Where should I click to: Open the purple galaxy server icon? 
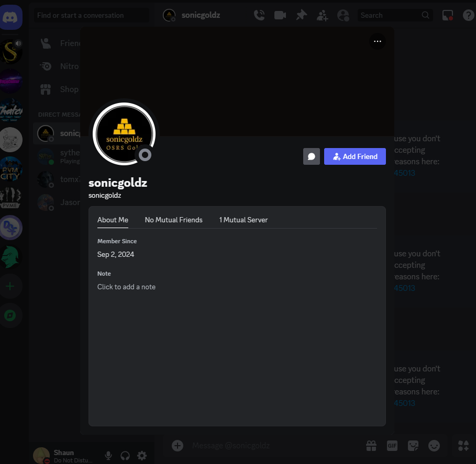click(11, 81)
